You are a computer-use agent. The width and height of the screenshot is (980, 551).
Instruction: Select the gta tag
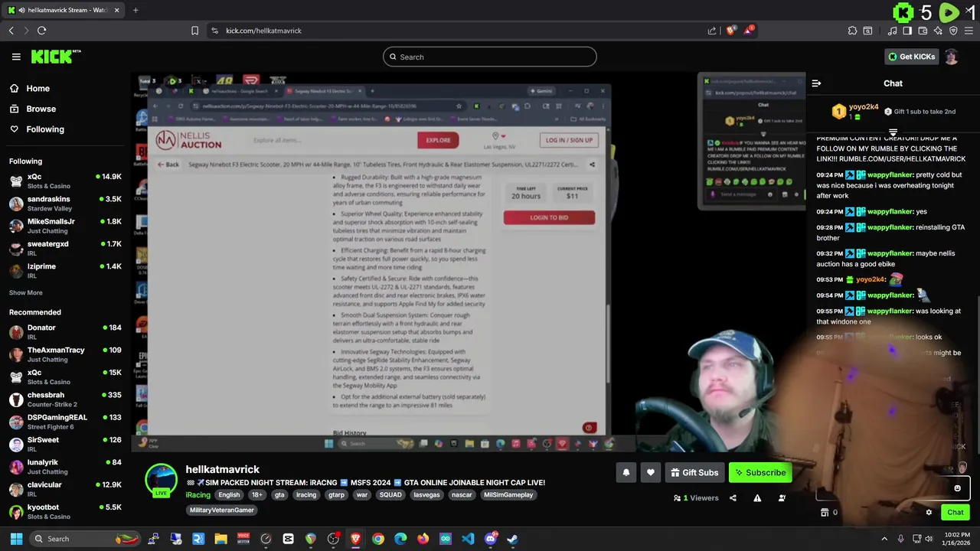click(x=279, y=495)
